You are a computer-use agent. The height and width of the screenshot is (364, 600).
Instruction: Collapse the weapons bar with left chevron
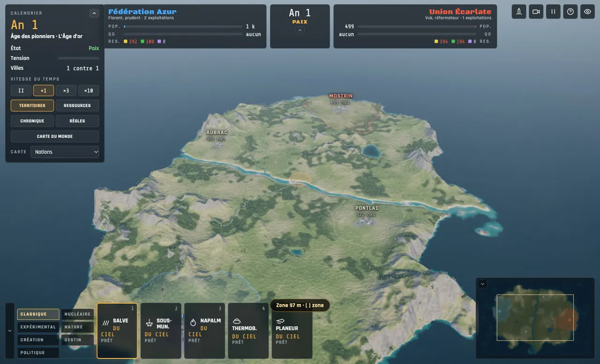(10, 330)
